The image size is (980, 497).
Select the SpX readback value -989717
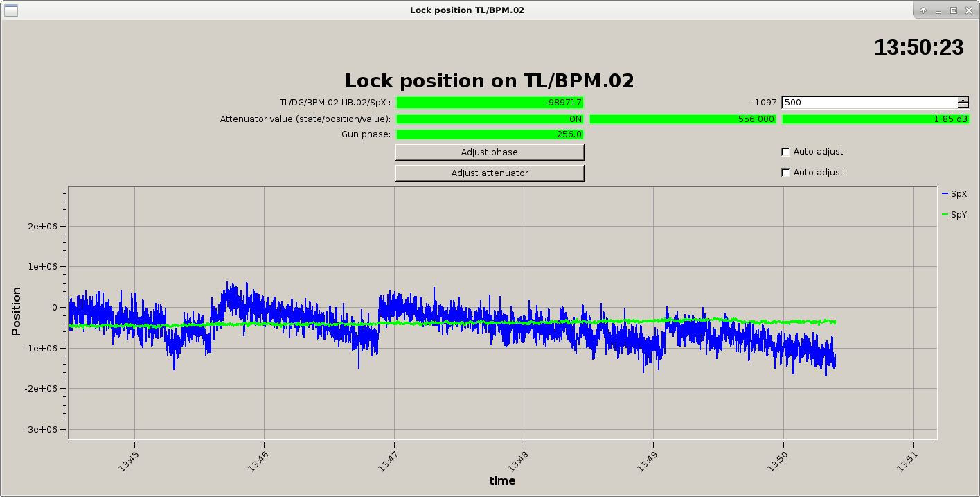(490, 103)
